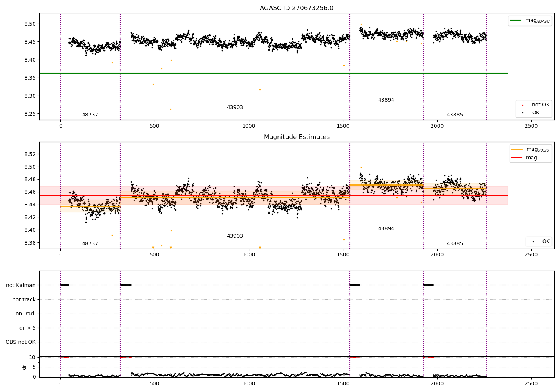Click the 8.25 tick on top plot y-axis

(30, 114)
